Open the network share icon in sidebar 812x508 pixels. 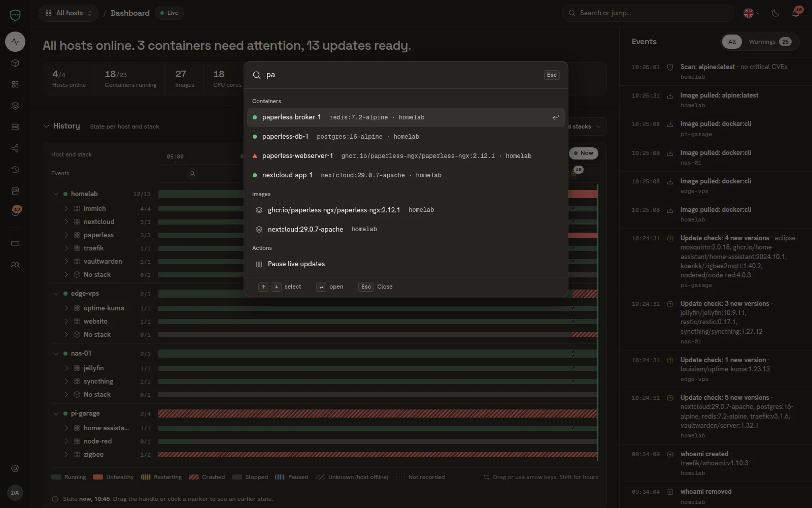pyautogui.click(x=15, y=148)
